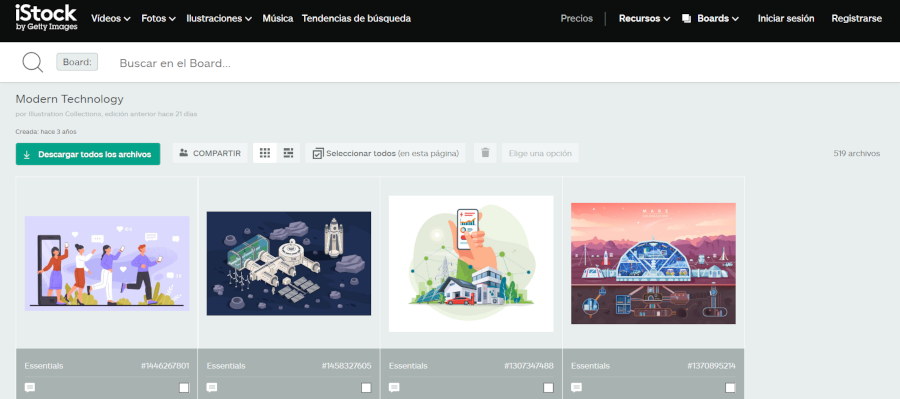Image resolution: width=900 pixels, height=399 pixels.
Task: Click image ID #1446267801 text
Action: 165,366
